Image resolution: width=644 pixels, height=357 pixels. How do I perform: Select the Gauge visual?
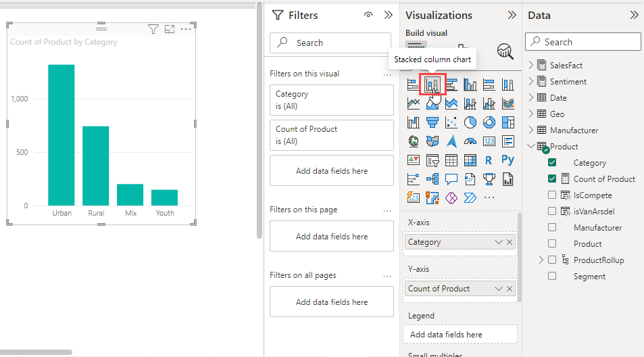click(470, 141)
